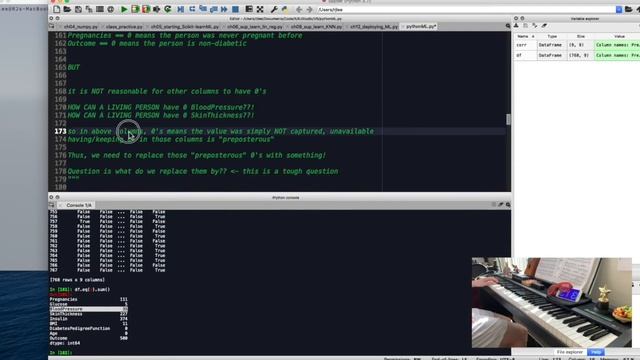Toggle fullscreen mode icon
The image size is (640, 360).
point(260,9)
